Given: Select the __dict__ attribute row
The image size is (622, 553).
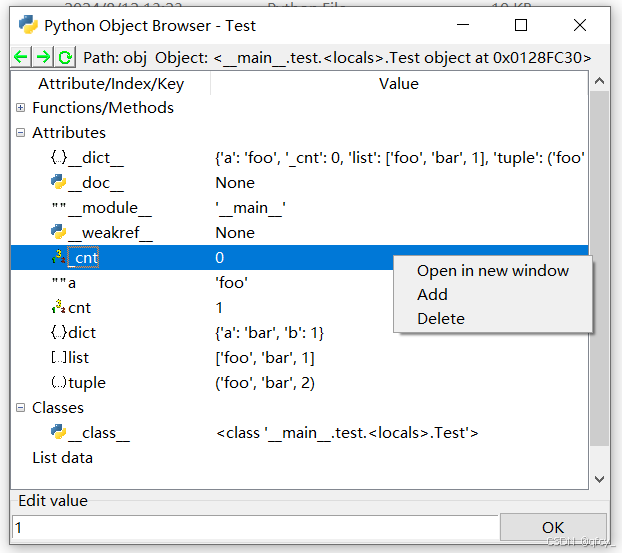Looking at the screenshot, I should click(x=299, y=157).
